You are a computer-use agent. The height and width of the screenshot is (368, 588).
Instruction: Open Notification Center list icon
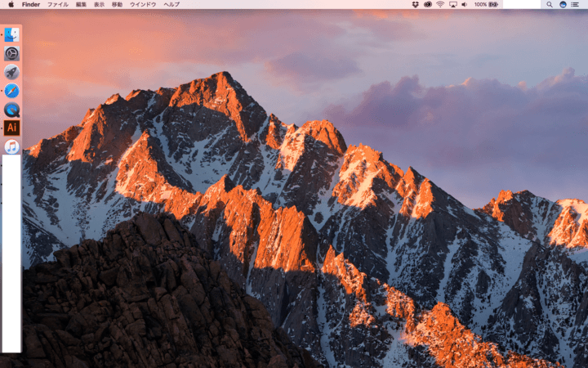[x=575, y=5]
